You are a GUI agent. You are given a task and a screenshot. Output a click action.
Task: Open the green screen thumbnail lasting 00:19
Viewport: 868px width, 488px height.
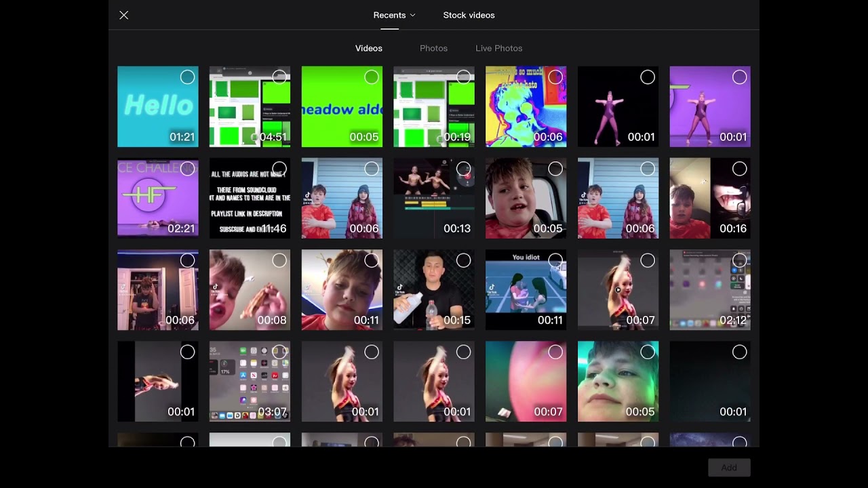tap(434, 106)
